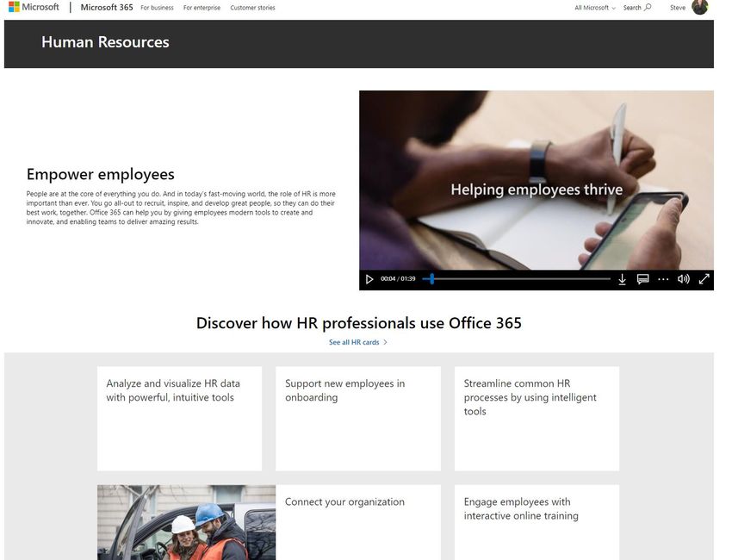Toggle closed captions on the video
732x560 pixels.
coord(642,279)
